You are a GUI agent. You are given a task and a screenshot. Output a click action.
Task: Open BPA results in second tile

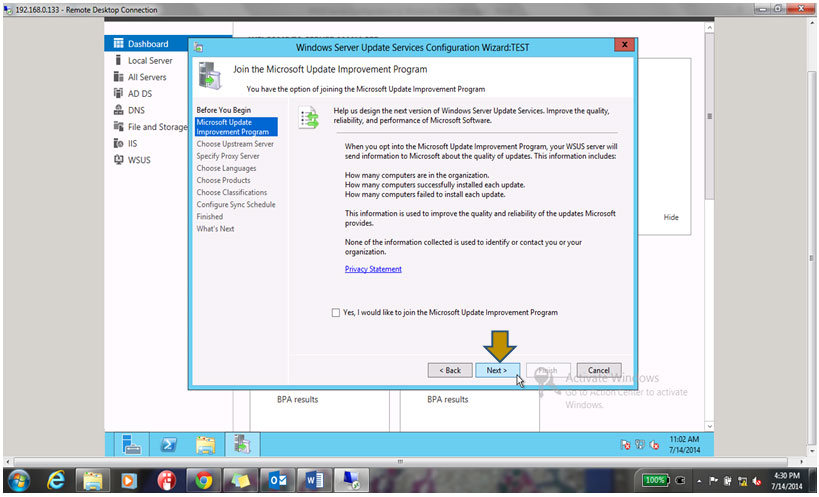tap(448, 400)
